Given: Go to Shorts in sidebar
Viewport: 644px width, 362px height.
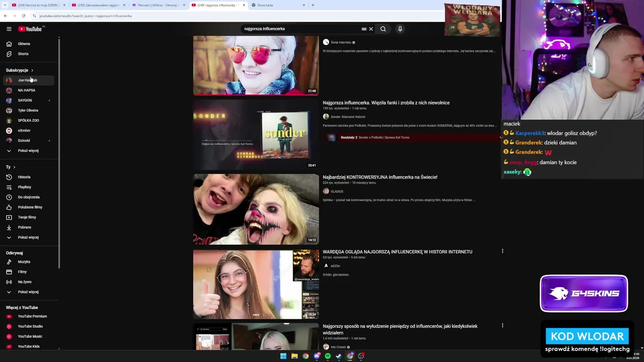Looking at the screenshot, I should point(28,54).
